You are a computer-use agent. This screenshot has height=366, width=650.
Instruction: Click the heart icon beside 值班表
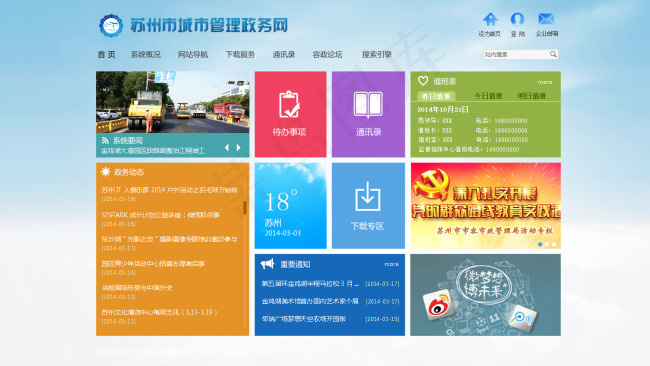(x=423, y=81)
